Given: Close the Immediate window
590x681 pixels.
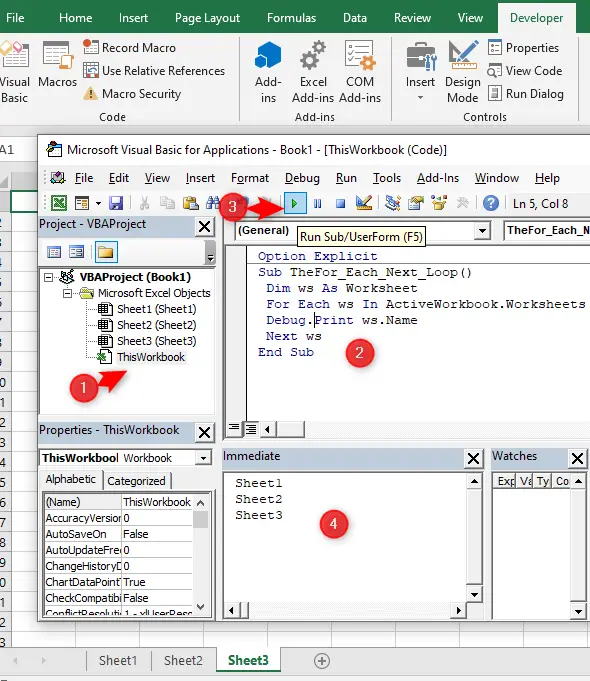Looking at the screenshot, I should point(473,459).
